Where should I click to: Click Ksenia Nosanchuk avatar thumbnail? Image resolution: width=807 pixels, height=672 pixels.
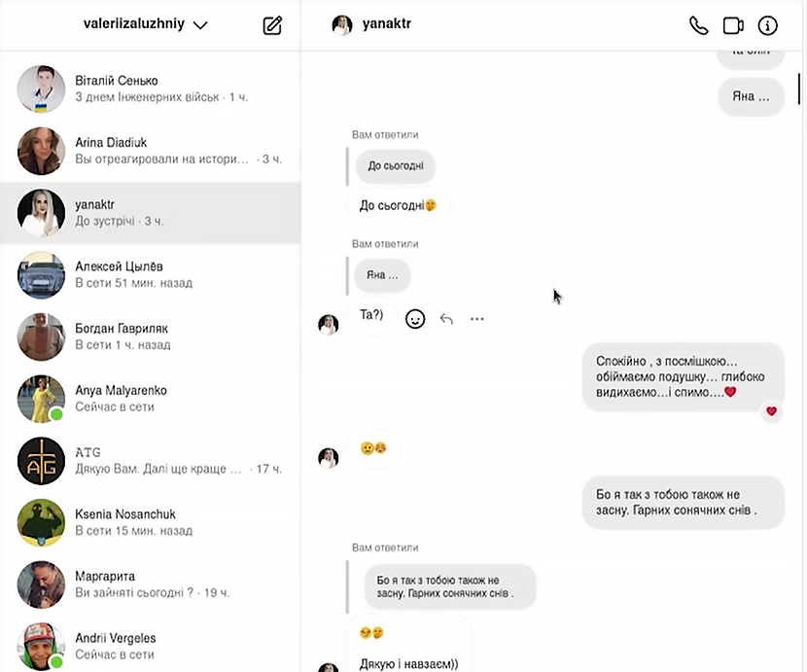click(x=41, y=522)
